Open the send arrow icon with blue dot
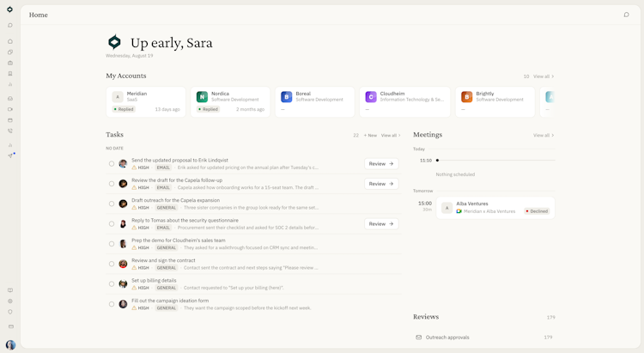644x353 pixels. 10,155
